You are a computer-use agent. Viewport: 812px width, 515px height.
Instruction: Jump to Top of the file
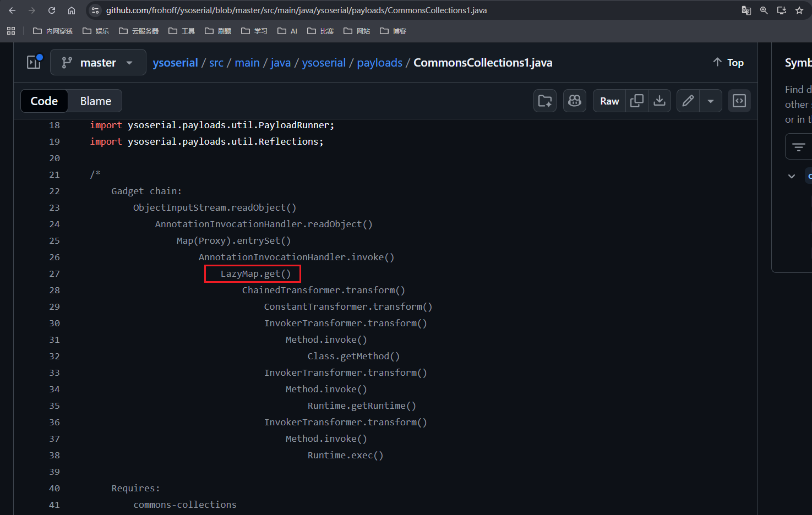tap(728, 63)
